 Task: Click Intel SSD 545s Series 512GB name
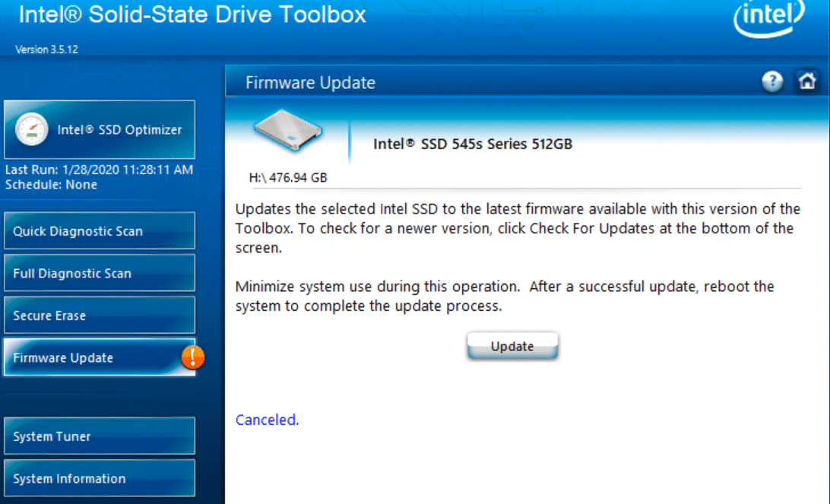tap(473, 144)
